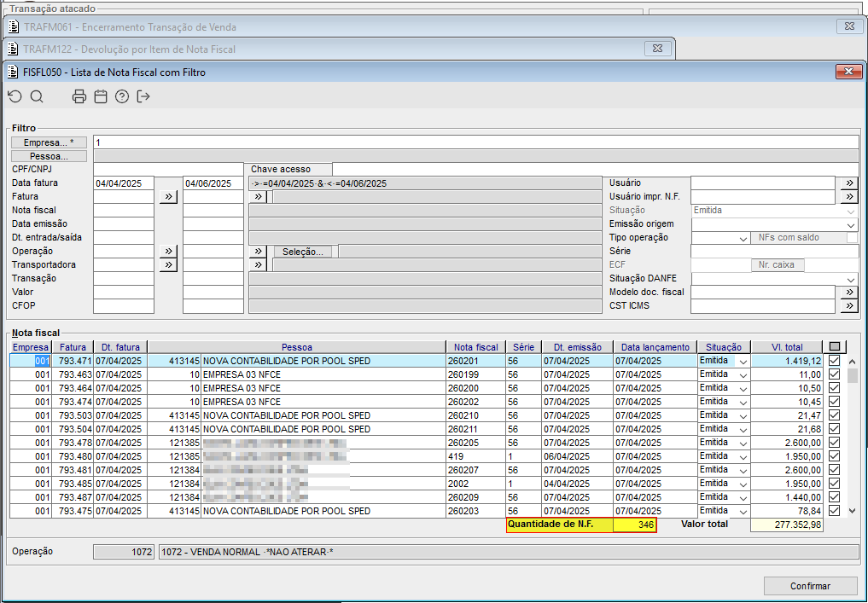Open the Situação filter dropdown showing Emitida
868x603 pixels.
851,211
